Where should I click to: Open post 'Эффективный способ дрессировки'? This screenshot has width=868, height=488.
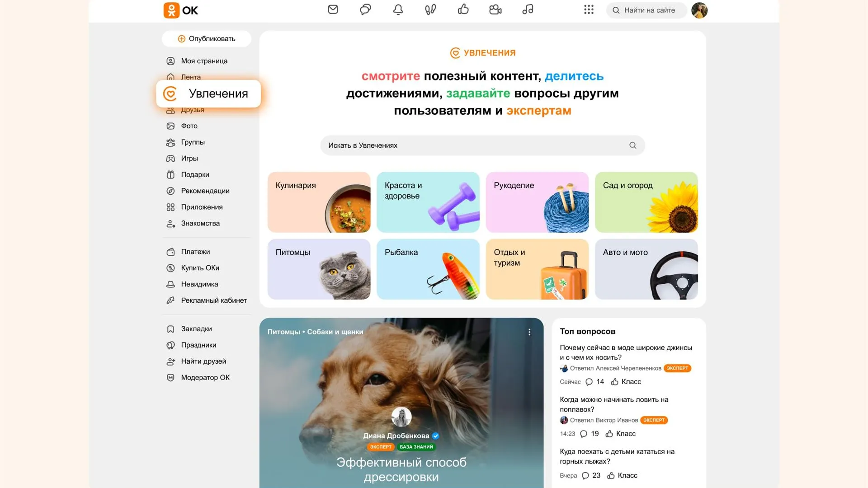pyautogui.click(x=401, y=469)
